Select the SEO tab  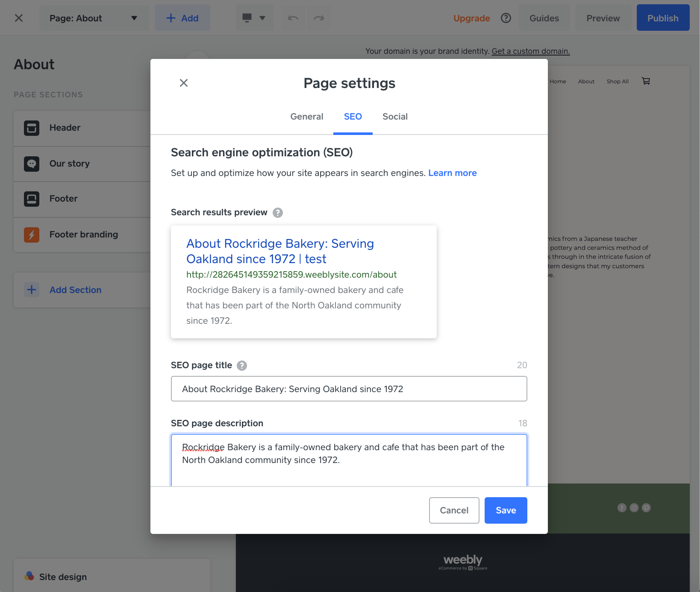[353, 117]
